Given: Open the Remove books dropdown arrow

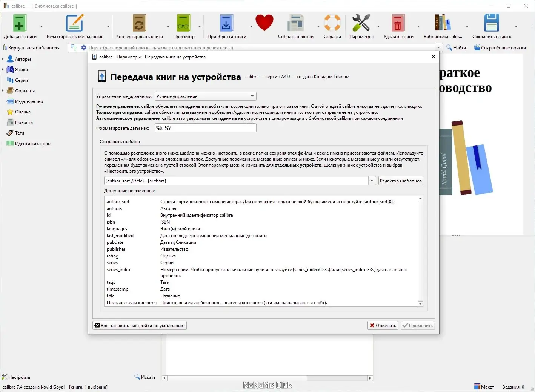Looking at the screenshot, I should (418, 26).
